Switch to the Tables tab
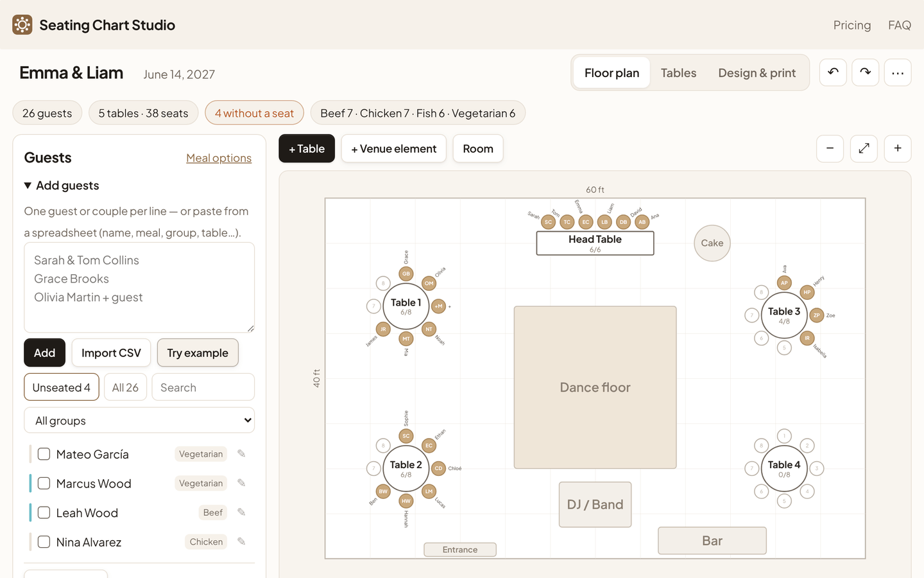Viewport: 924px width, 578px height. tap(678, 73)
